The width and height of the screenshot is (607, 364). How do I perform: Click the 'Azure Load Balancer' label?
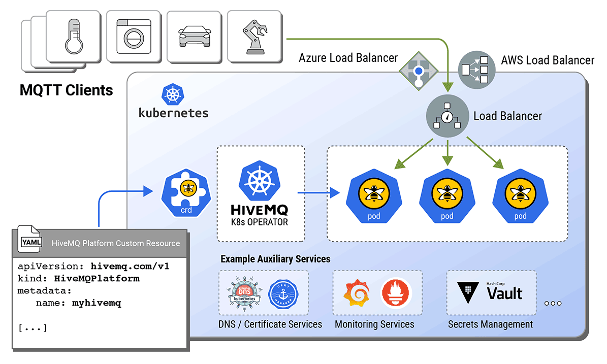coord(348,58)
